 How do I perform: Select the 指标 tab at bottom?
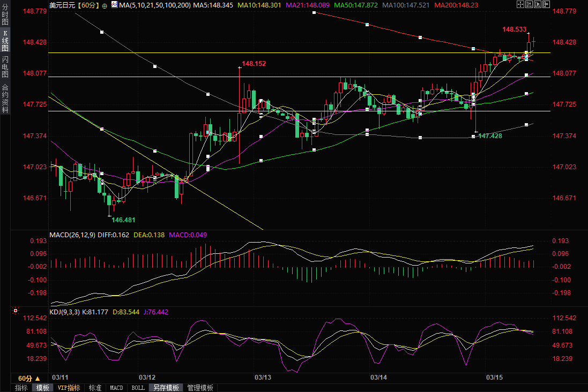[x=21, y=388]
